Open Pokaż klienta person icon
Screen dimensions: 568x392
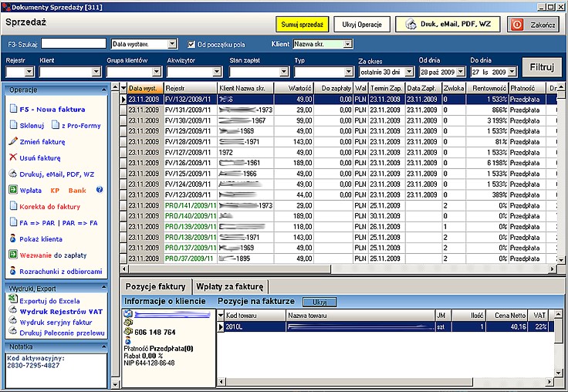pyautogui.click(x=13, y=238)
